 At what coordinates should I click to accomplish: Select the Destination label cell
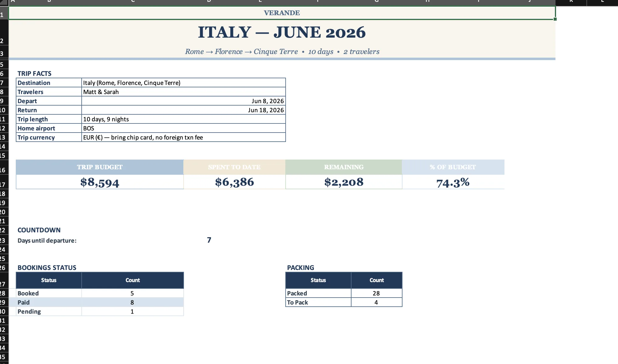click(x=49, y=83)
